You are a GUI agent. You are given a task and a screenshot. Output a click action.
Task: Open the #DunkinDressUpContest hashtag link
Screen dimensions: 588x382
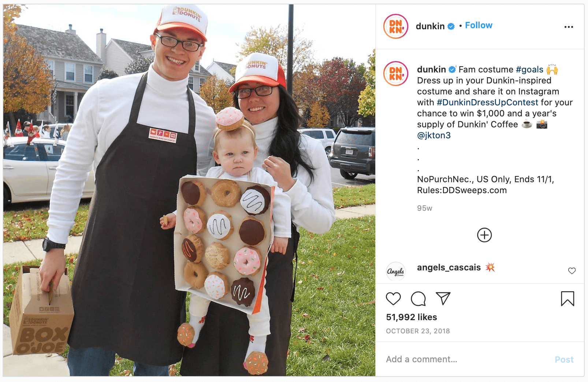click(487, 102)
